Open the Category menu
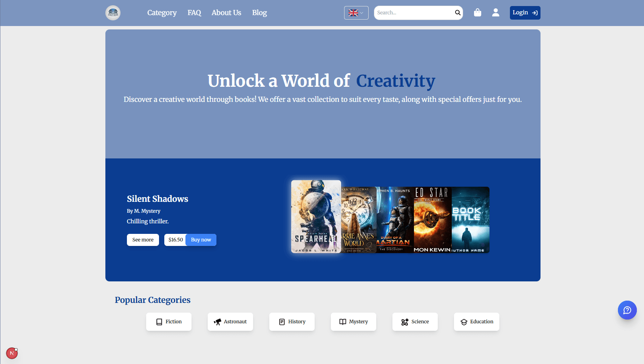Viewport: 644px width, 364px height. click(162, 12)
